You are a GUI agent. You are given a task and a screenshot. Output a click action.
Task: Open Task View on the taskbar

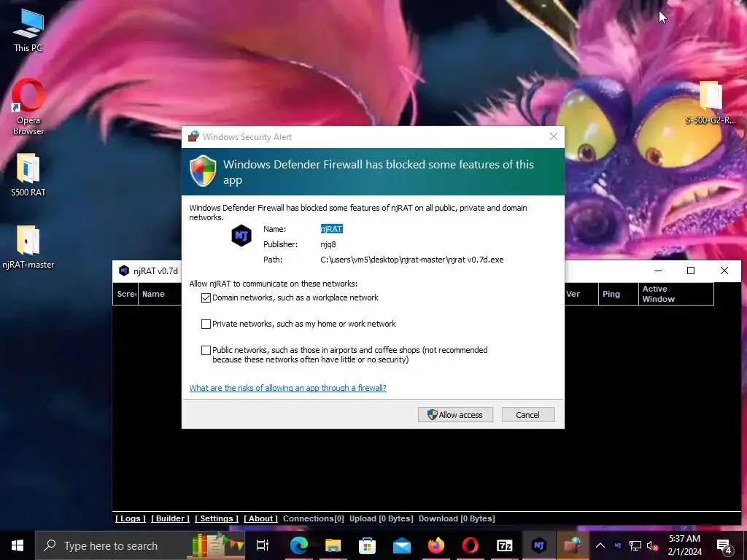coord(263,545)
